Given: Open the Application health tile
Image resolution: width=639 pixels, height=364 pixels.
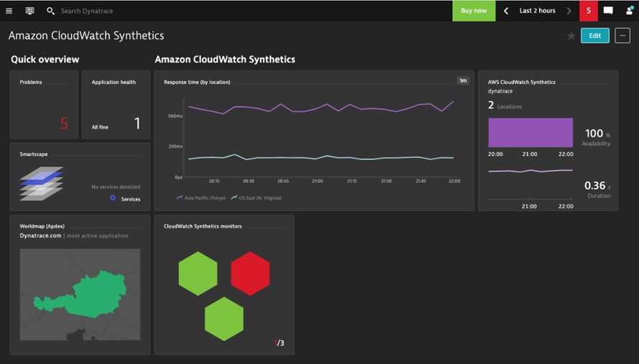Looking at the screenshot, I should coord(116,105).
